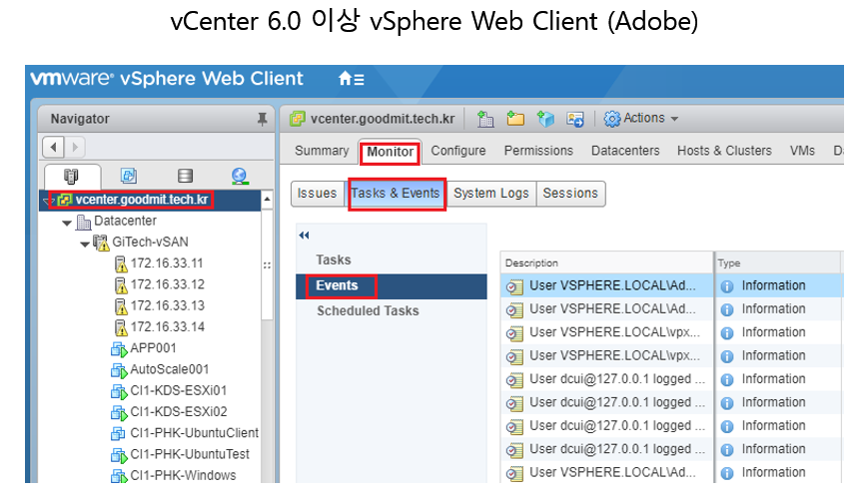This screenshot has height=504, width=865.
Task: Choose Events in the side list
Action: (392, 286)
